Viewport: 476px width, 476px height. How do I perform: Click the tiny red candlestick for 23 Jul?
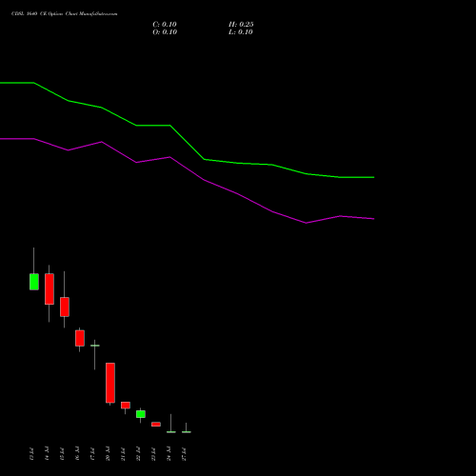pos(156,425)
